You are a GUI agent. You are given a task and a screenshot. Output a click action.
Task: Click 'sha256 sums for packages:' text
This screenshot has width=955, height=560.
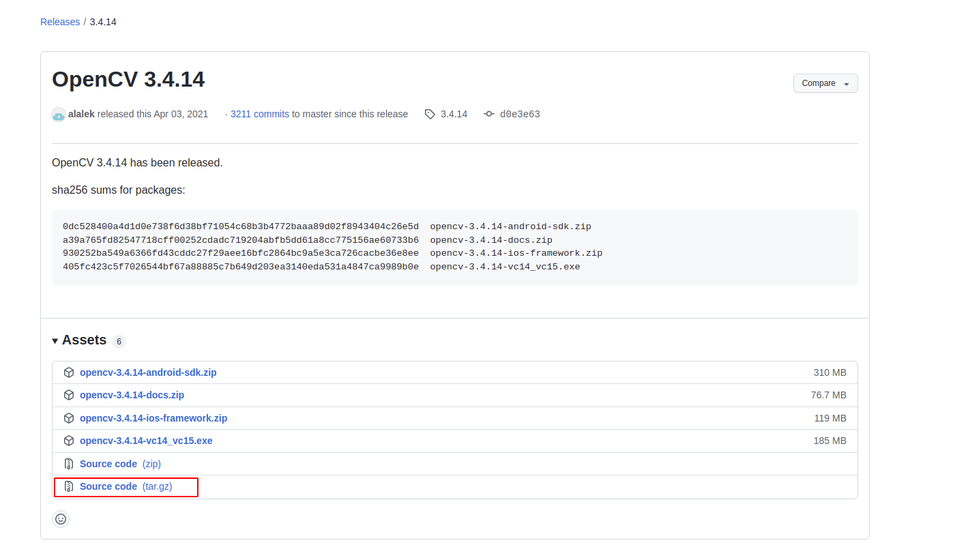pos(119,190)
